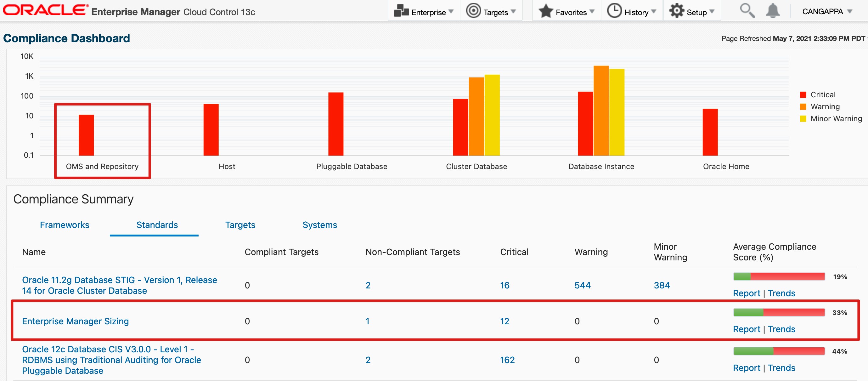Switch to the Frameworks tab

[64, 225]
